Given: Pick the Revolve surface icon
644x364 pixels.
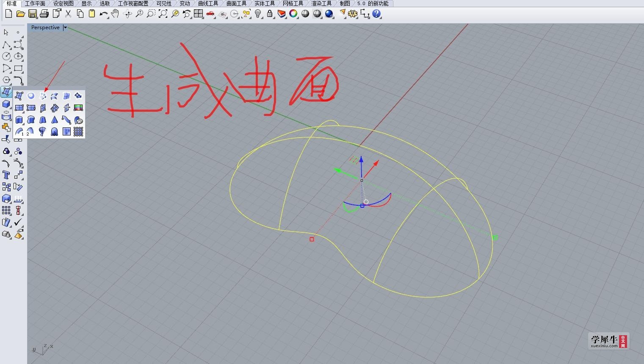Looking at the screenshot, I should [x=43, y=132].
